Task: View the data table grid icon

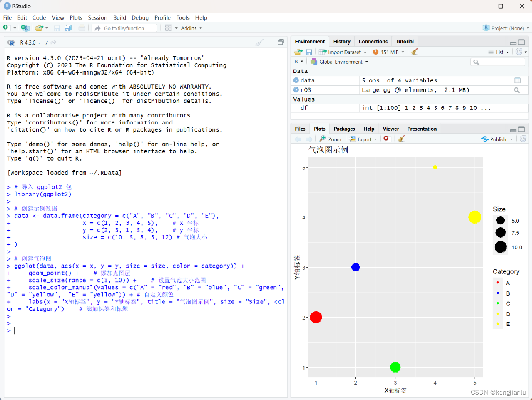Action: (x=517, y=80)
